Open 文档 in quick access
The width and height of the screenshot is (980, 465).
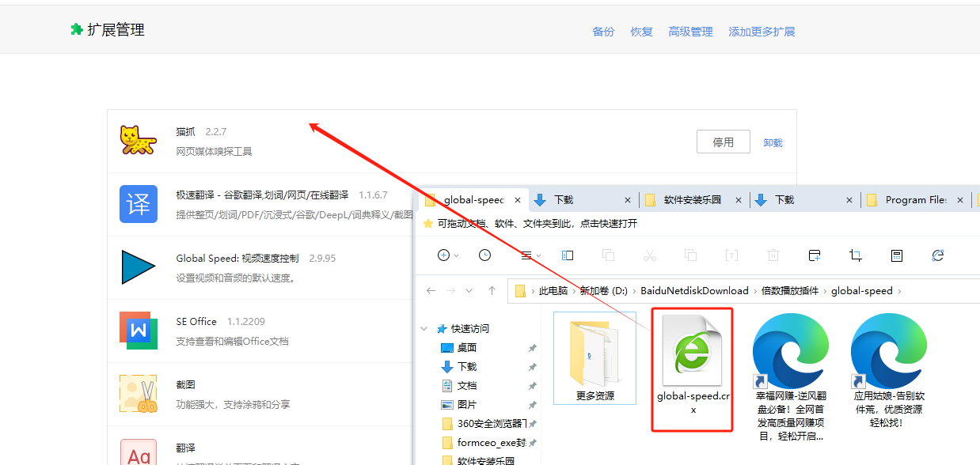pos(466,386)
